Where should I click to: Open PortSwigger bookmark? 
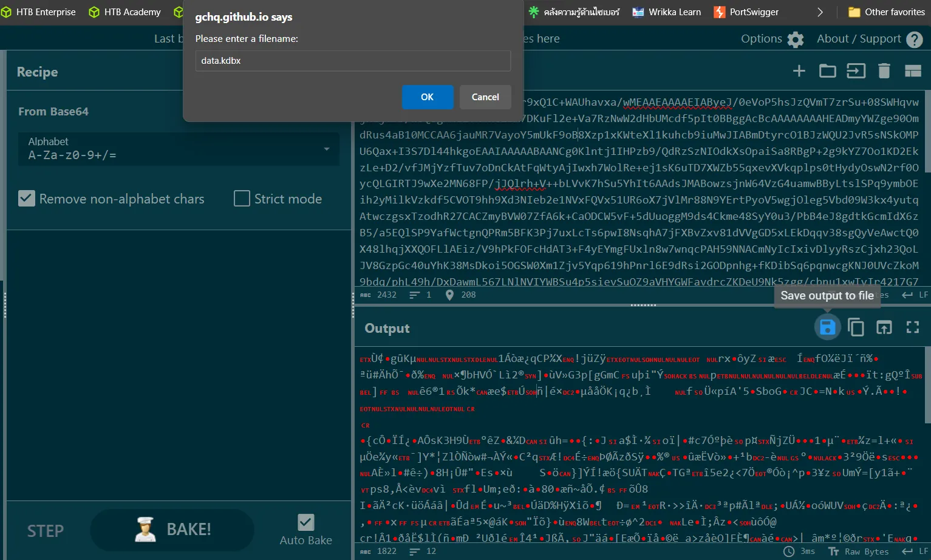[746, 12]
